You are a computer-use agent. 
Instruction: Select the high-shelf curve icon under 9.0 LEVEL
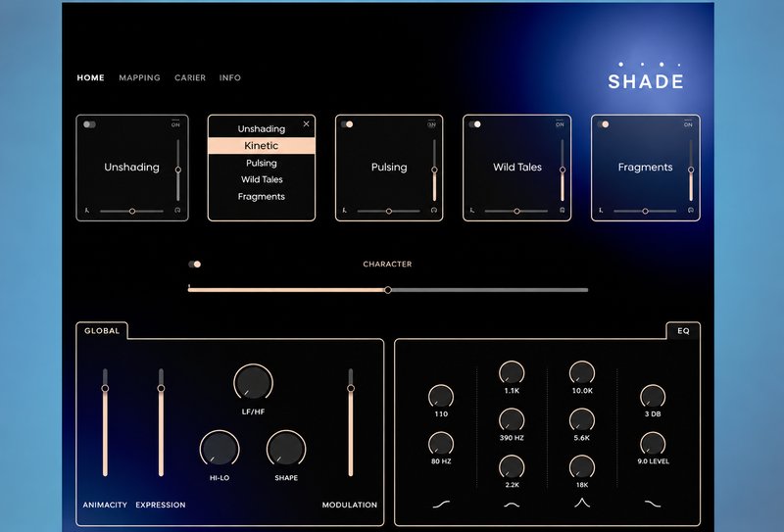[653, 504]
